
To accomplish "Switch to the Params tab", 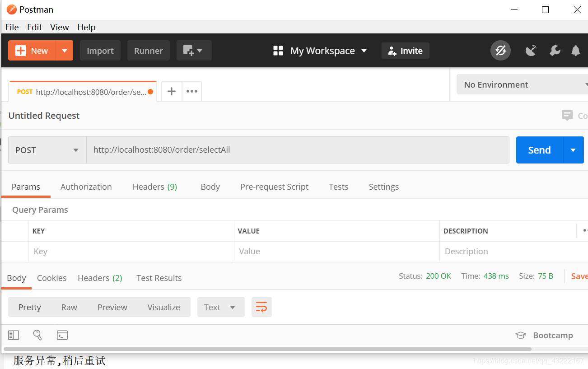I will click(x=26, y=187).
